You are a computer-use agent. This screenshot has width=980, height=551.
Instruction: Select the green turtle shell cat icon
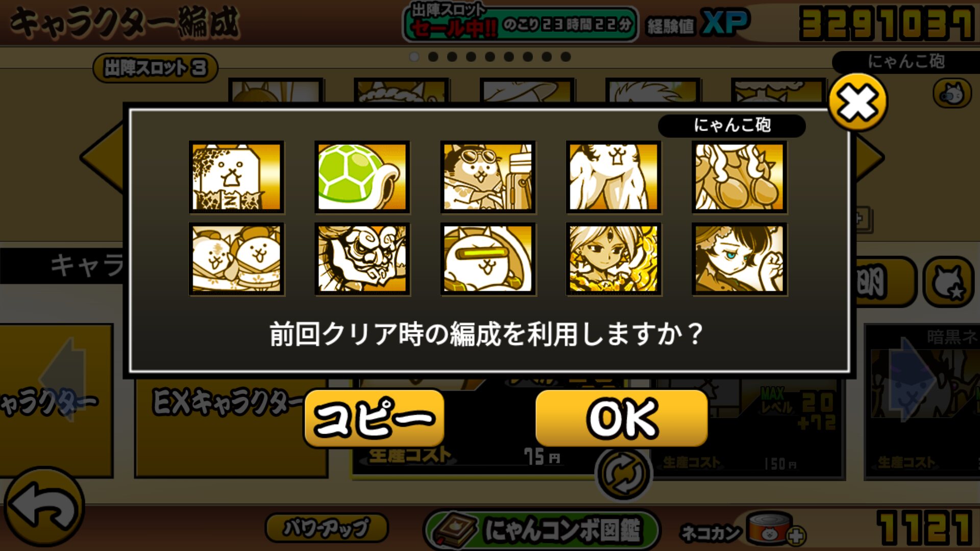tap(362, 177)
